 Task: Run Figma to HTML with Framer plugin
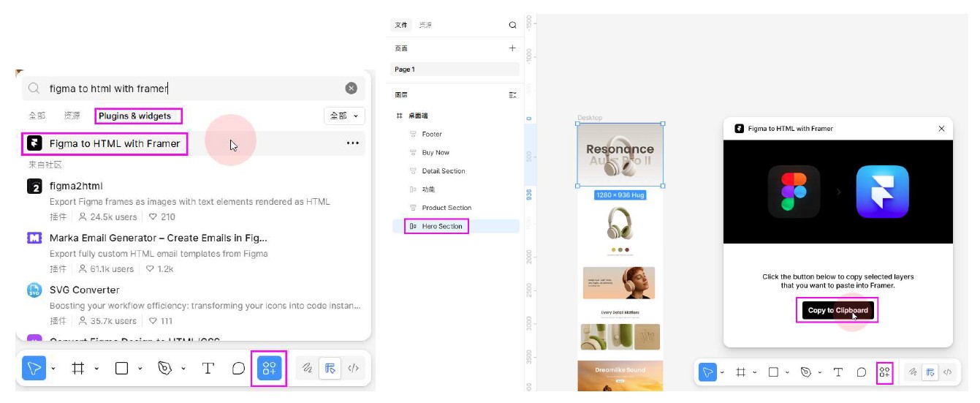pos(114,143)
